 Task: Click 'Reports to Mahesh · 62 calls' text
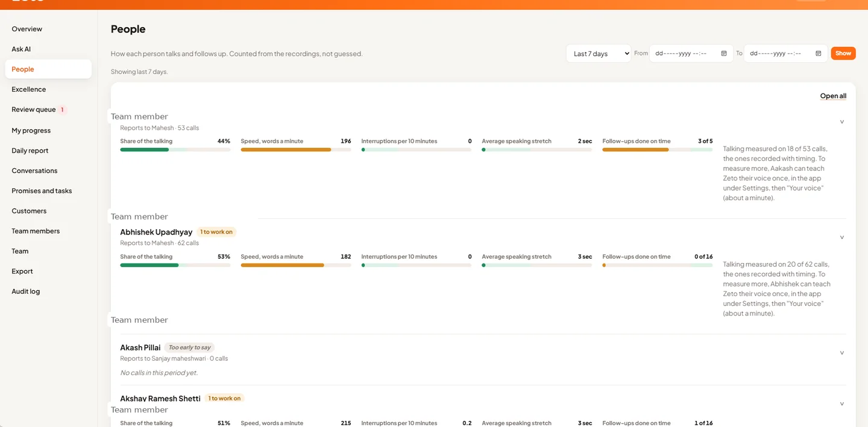160,243
